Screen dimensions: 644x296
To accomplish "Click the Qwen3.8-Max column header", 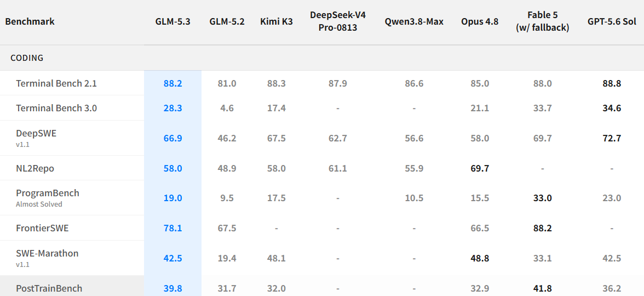I will pos(414,22).
